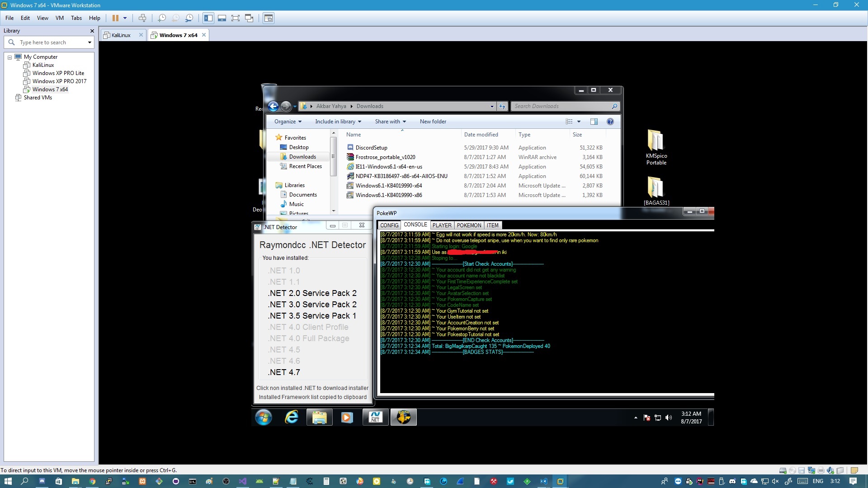Toggle the Explorer preview pane icon
Screen dimensions: 868x488
(x=594, y=122)
